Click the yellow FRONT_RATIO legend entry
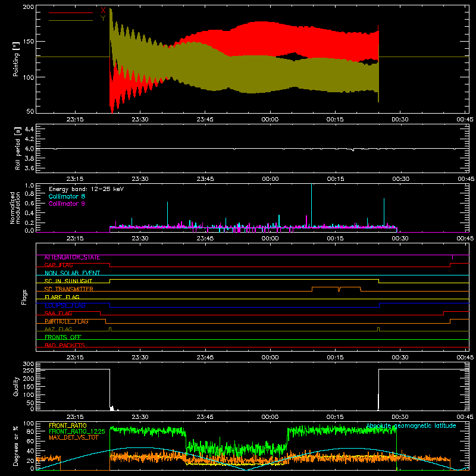Viewport: 476px width, 476px height. pos(68,425)
